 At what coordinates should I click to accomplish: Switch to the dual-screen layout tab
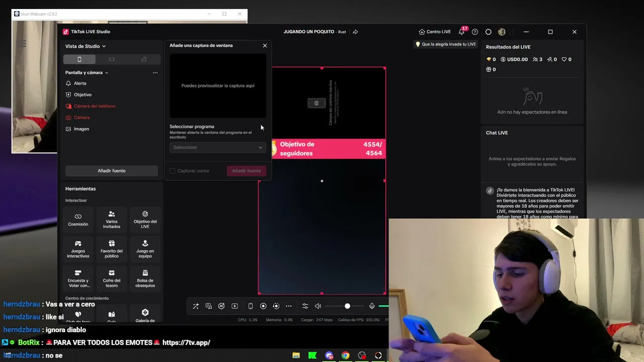144,59
